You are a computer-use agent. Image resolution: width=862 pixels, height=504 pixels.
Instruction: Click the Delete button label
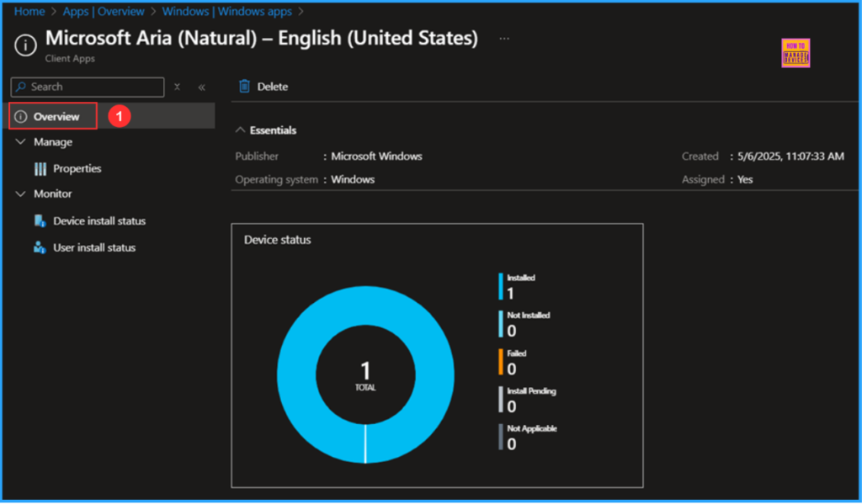pyautogui.click(x=273, y=87)
